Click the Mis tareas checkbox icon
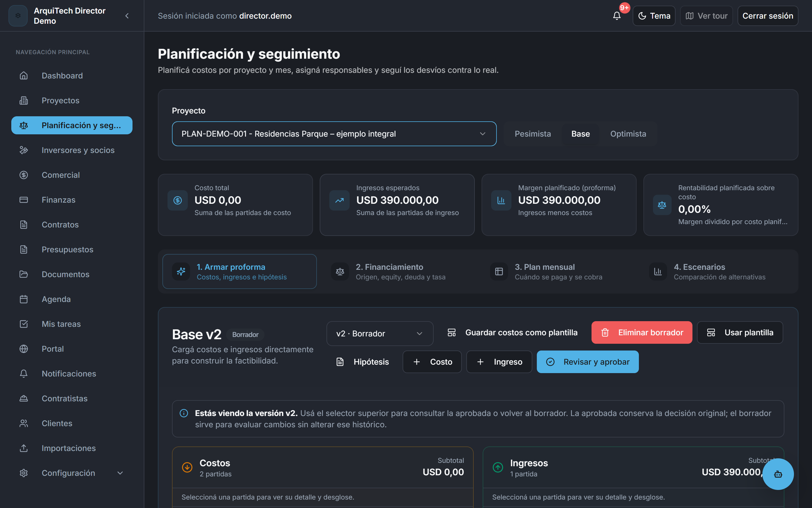Image resolution: width=812 pixels, height=508 pixels. coord(23,324)
